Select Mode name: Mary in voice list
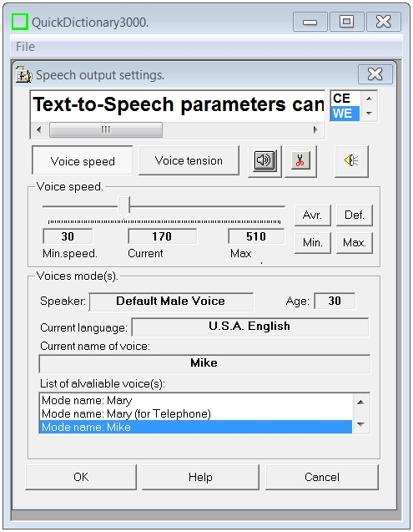The height and width of the screenshot is (532, 413). click(x=195, y=400)
